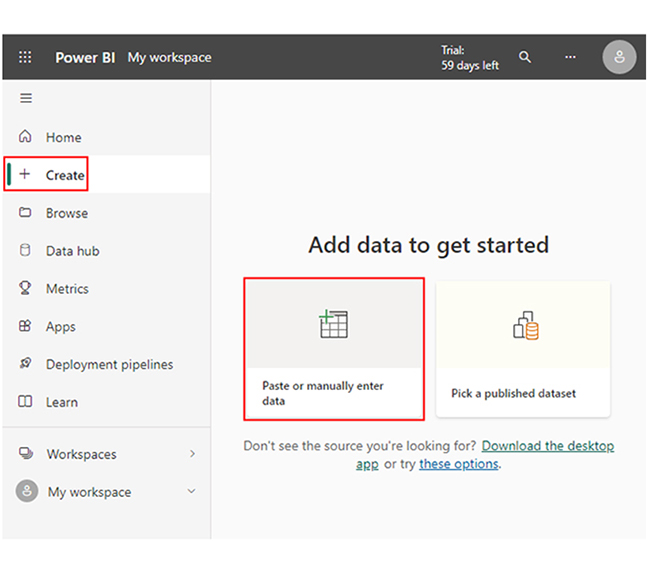Viewport: 650px width, 571px height.
Task: Click My workspace avatar in sidebar
Action: (27, 491)
